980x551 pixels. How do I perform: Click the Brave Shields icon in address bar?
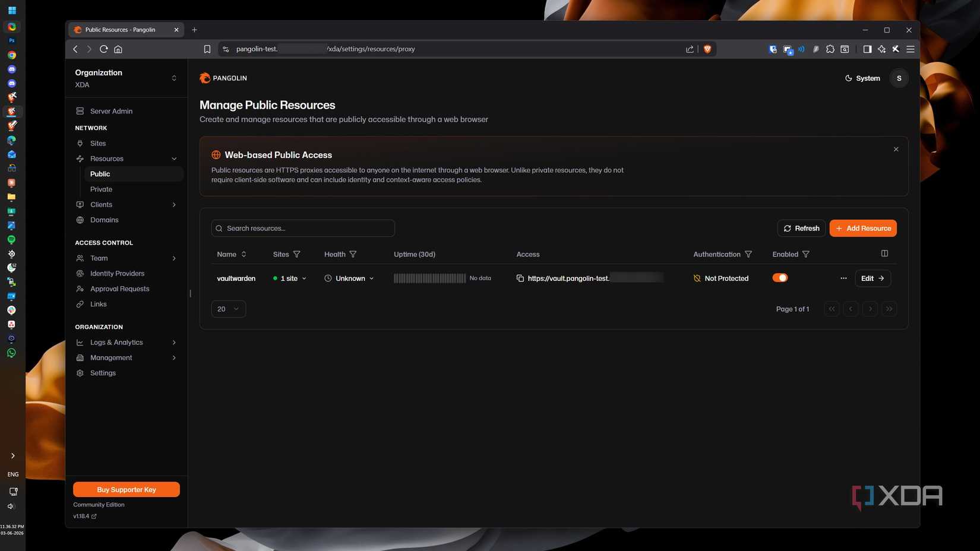click(x=707, y=49)
